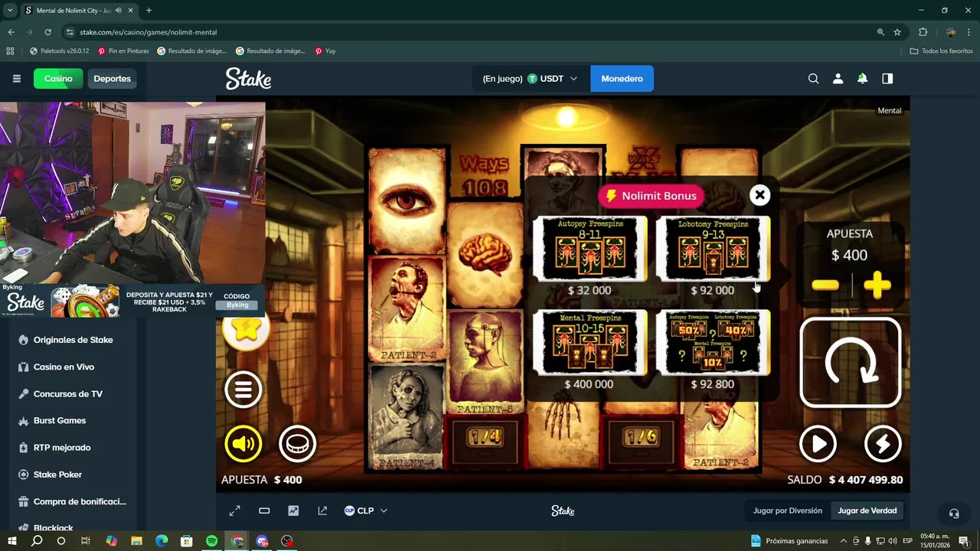980x551 pixels.
Task: Open the Yuy bookmark
Action: [x=325, y=51]
